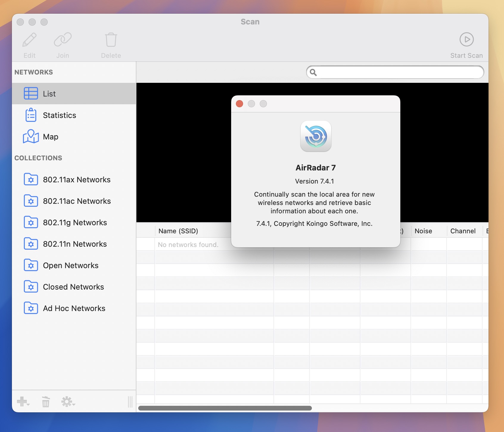Sort by the Channel column header
The image size is (504, 432).
[464, 231]
